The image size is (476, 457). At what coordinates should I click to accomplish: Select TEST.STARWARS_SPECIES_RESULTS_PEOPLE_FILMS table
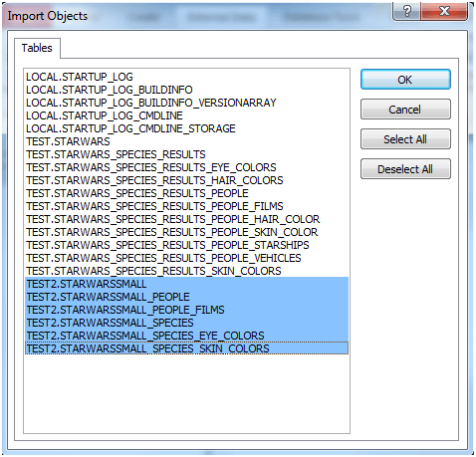pyautogui.click(x=186, y=206)
